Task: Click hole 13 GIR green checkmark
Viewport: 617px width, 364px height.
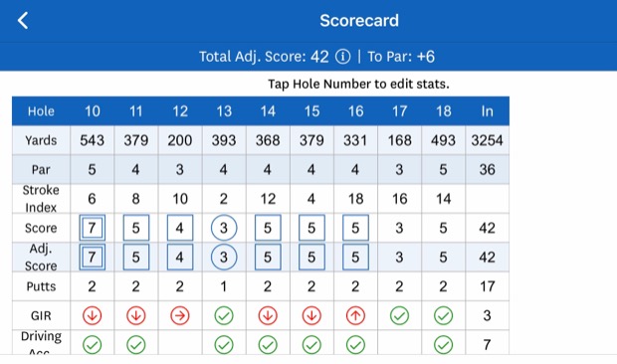Action: pos(224,315)
